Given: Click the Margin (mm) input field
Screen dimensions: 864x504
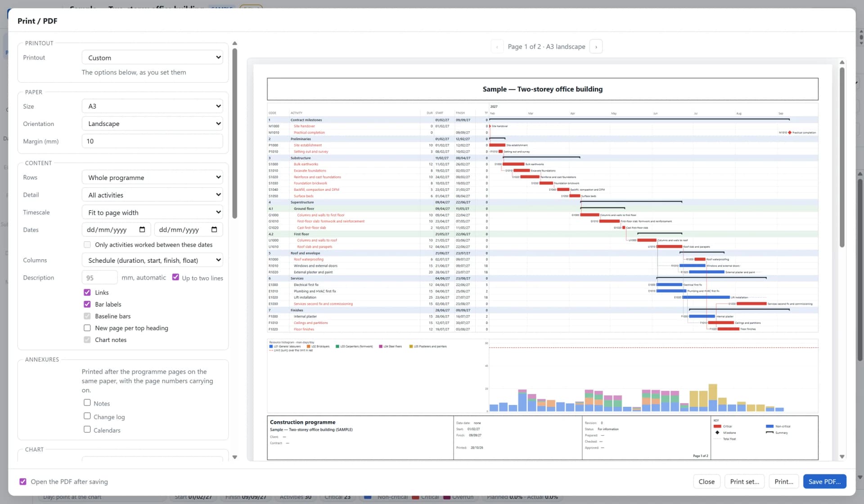Looking at the screenshot, I should point(152,141).
